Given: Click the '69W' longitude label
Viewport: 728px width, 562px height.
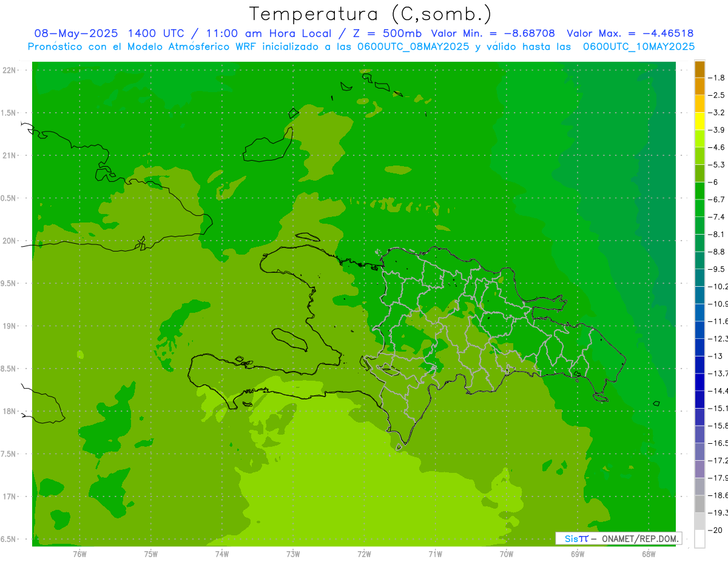Looking at the screenshot, I should [577, 554].
